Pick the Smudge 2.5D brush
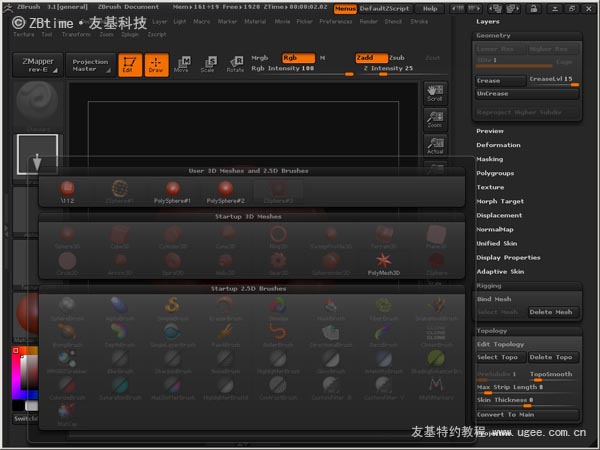The image size is (600, 450). click(278, 309)
